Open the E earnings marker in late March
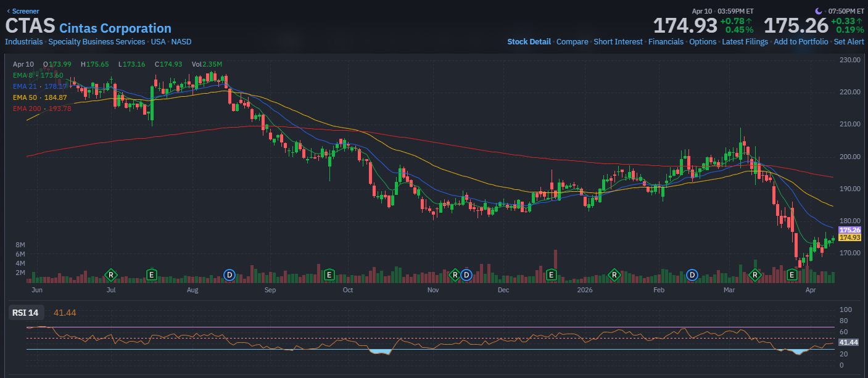This screenshot has width=868, height=378. coord(792,274)
